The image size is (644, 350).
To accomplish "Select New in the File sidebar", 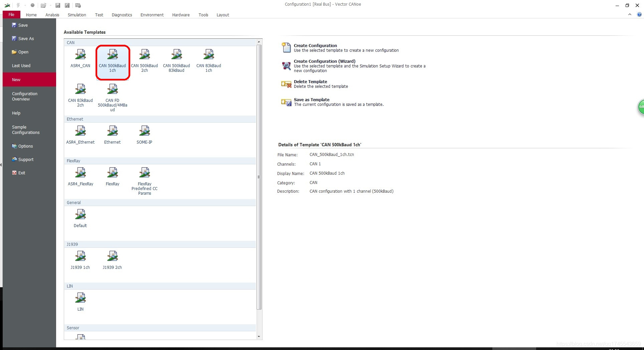I will 29,79.
